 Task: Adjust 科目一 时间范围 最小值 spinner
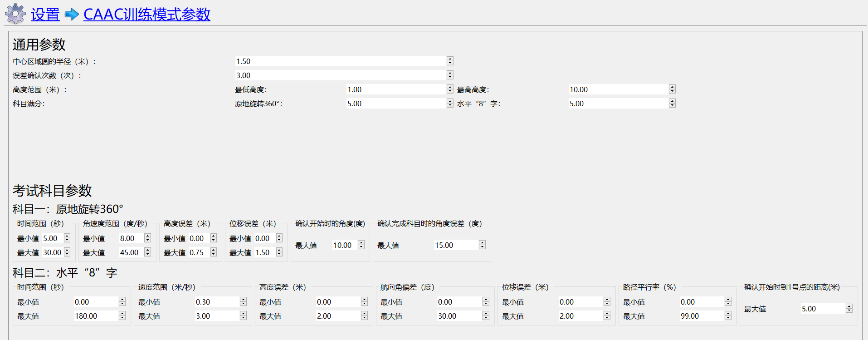click(67, 238)
